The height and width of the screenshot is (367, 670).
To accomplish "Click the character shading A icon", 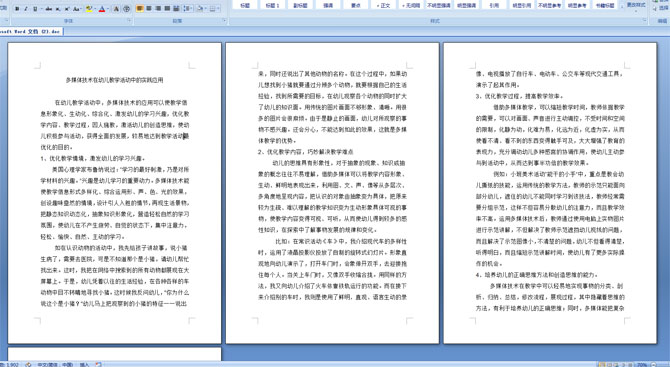I will tap(116, 9).
